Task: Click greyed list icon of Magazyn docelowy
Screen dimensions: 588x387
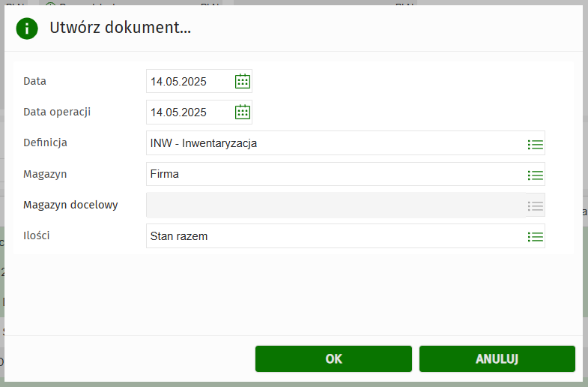Action: tap(535, 205)
